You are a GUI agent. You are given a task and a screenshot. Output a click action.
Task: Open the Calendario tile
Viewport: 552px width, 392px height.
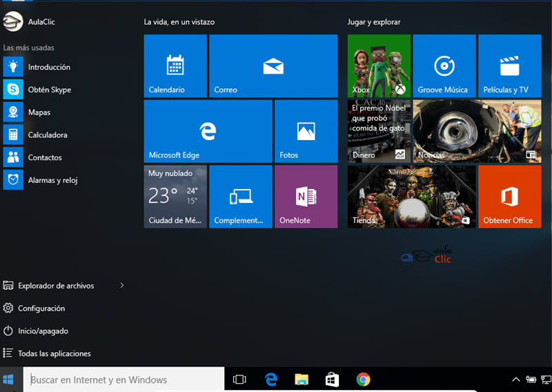pyautogui.click(x=175, y=66)
